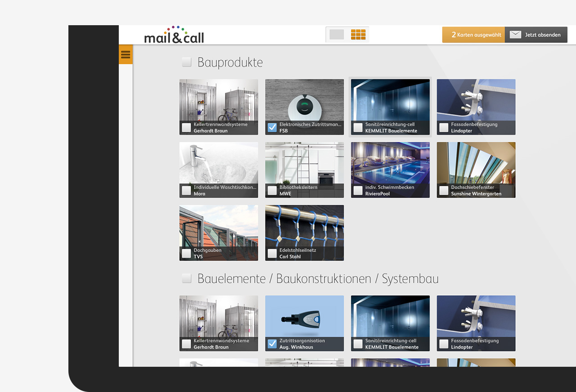Click the envelope icon in Jetzt absenden
This screenshot has width=576, height=392.
tap(515, 35)
